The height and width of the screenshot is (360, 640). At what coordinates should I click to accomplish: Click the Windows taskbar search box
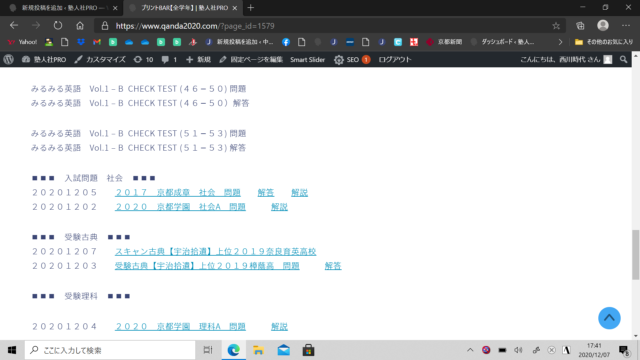point(110,350)
